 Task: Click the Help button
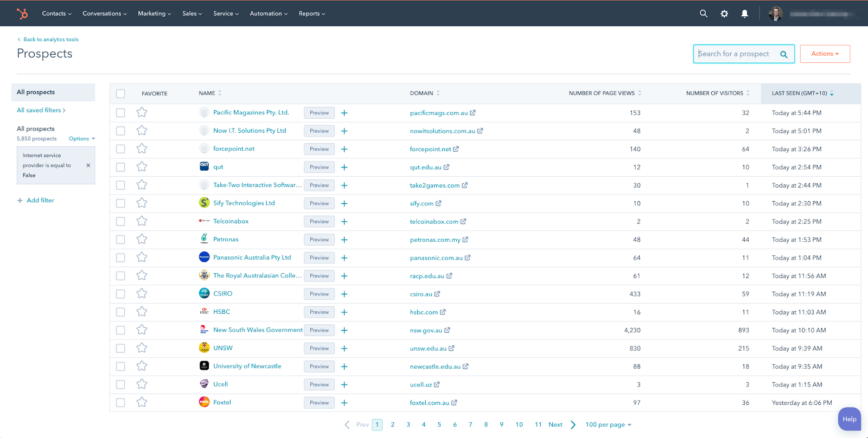[x=850, y=419]
